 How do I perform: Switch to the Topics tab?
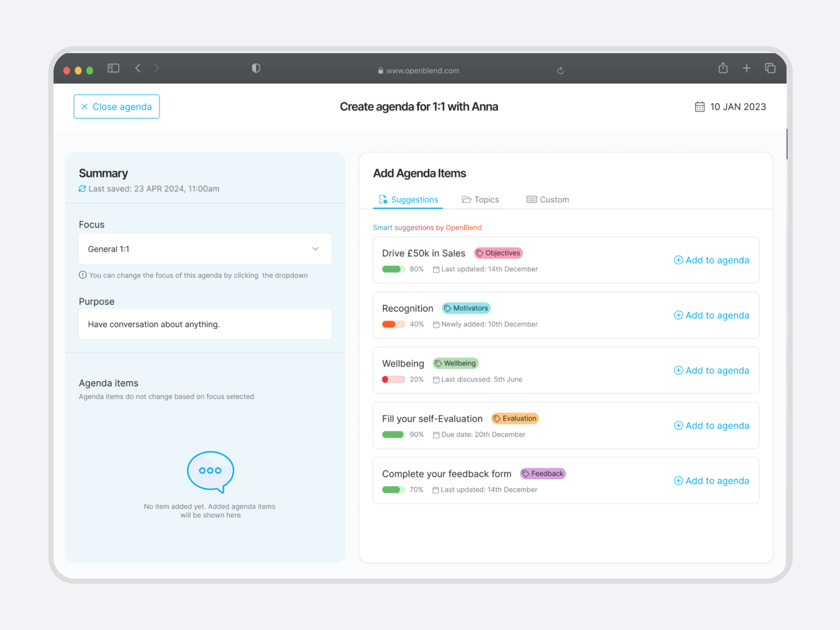click(480, 200)
